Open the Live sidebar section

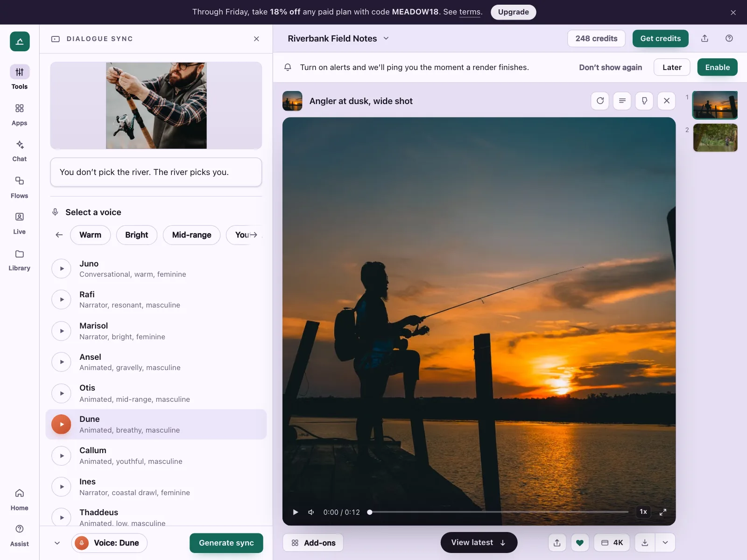coord(20,223)
